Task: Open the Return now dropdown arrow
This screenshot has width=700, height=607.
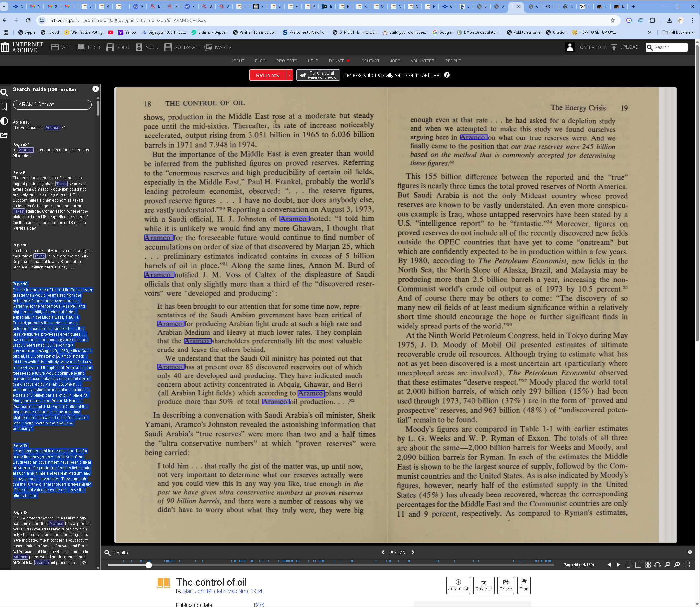Action: click(289, 75)
